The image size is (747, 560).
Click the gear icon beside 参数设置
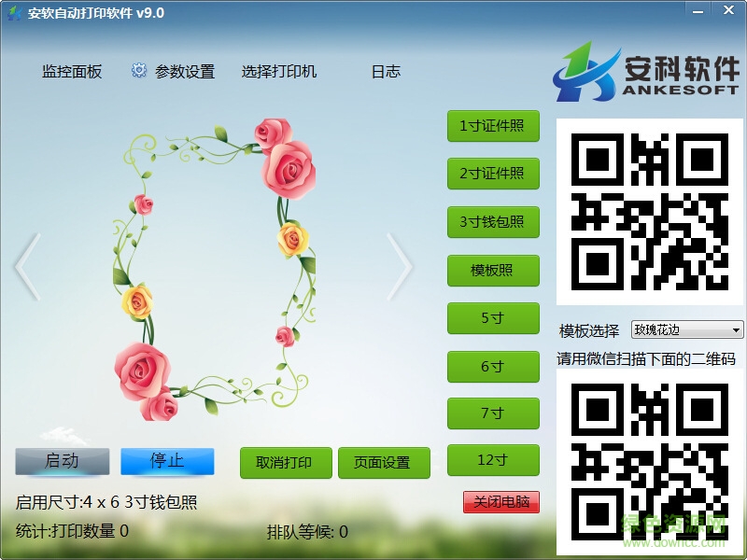coord(137,69)
